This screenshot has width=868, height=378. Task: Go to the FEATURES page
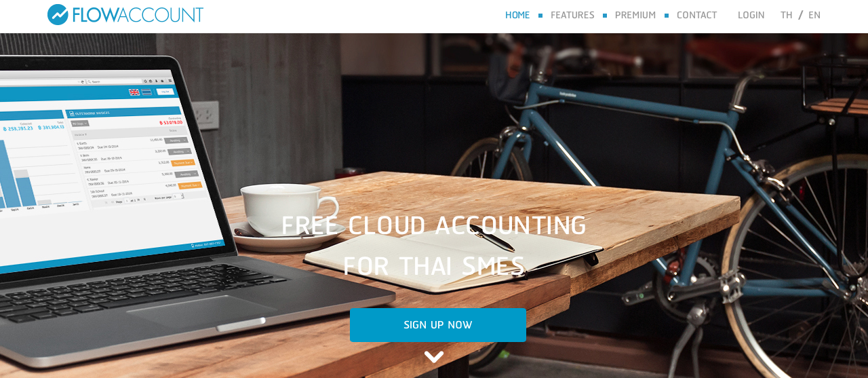click(572, 15)
